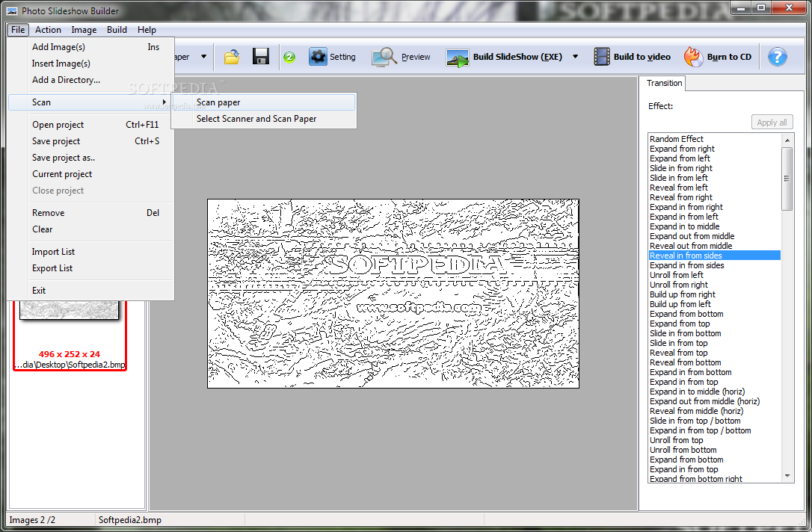Image resolution: width=812 pixels, height=532 pixels.
Task: Select Slide in from bottom effect
Action: 715,333
